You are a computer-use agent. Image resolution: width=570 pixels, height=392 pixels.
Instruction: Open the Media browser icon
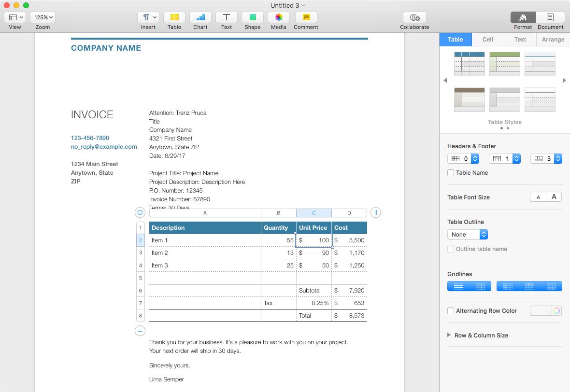[279, 17]
